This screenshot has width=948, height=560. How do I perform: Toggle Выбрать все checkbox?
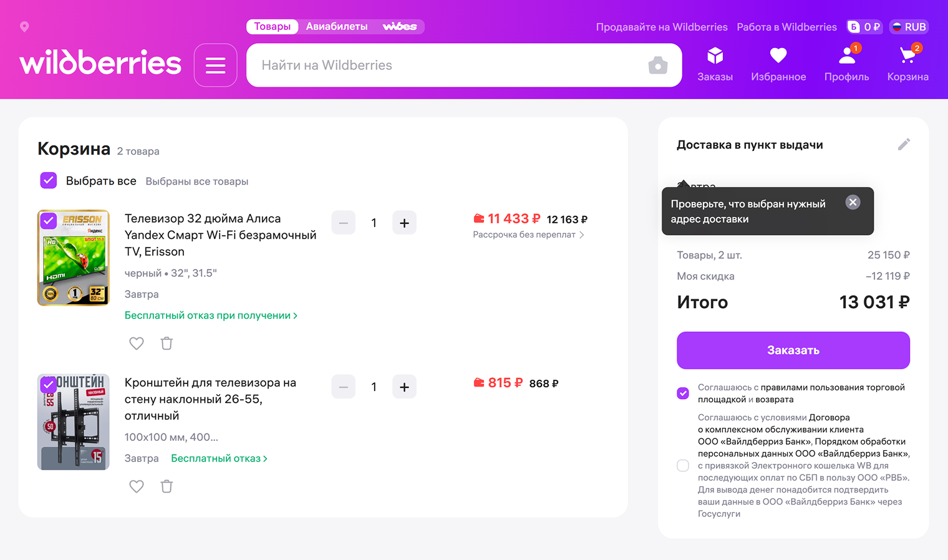(48, 181)
